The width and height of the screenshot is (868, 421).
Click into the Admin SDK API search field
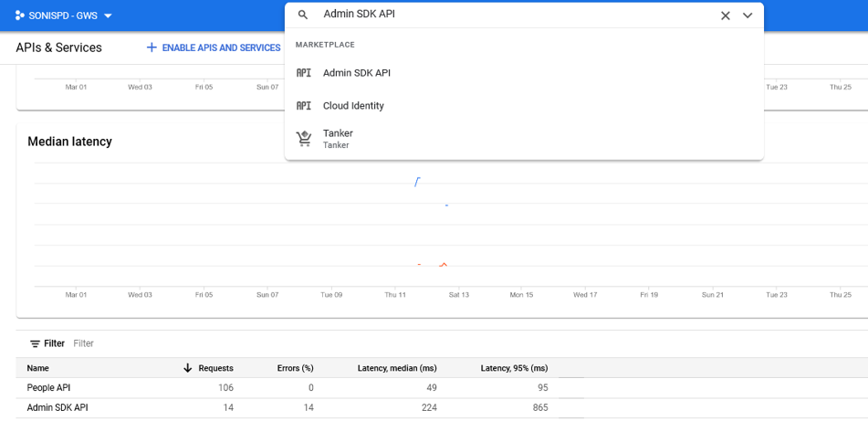515,15
